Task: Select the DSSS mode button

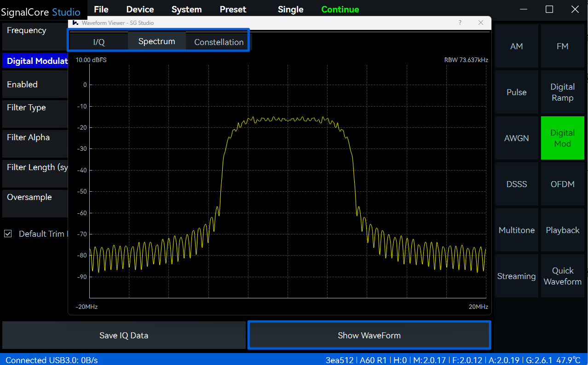Action: click(517, 184)
